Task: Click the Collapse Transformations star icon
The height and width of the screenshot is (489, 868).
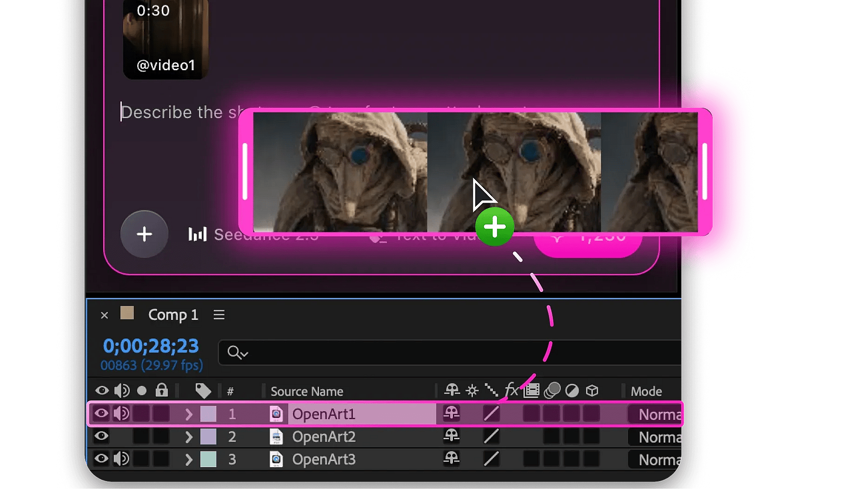Action: (472, 390)
